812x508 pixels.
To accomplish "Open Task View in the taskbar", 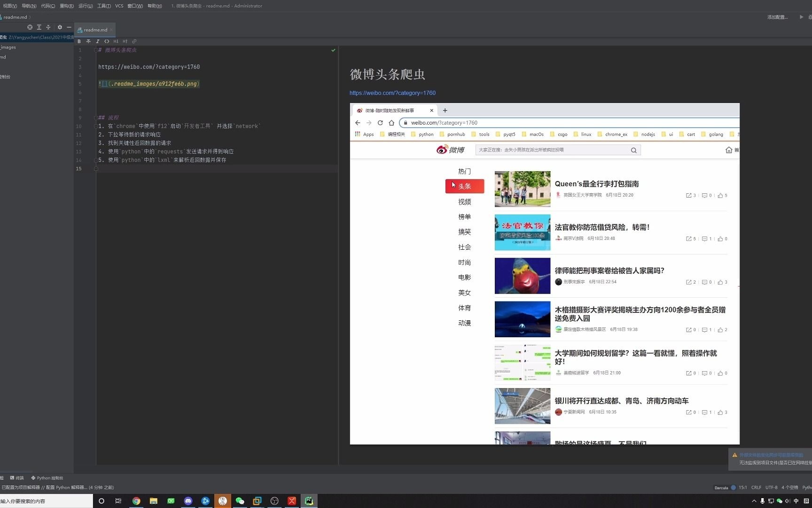I will tap(118, 501).
